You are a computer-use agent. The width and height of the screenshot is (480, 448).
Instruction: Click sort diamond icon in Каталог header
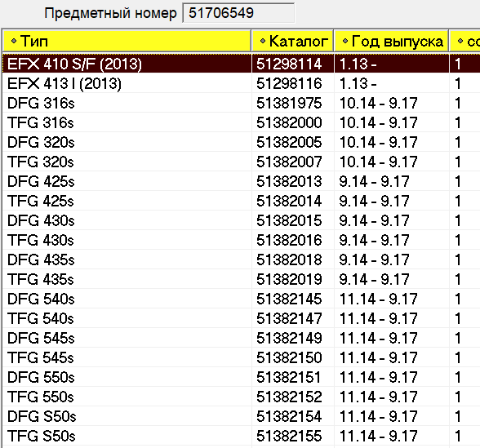point(262,41)
